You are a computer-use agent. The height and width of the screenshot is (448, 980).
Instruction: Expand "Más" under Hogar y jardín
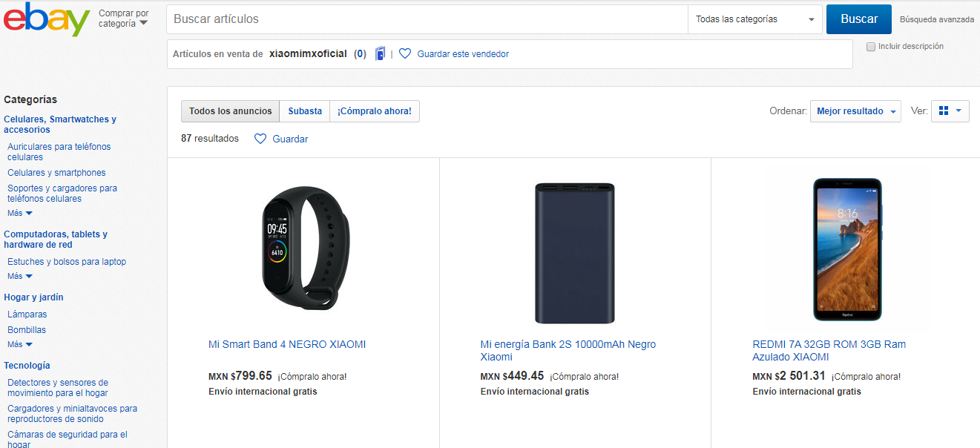click(19, 343)
